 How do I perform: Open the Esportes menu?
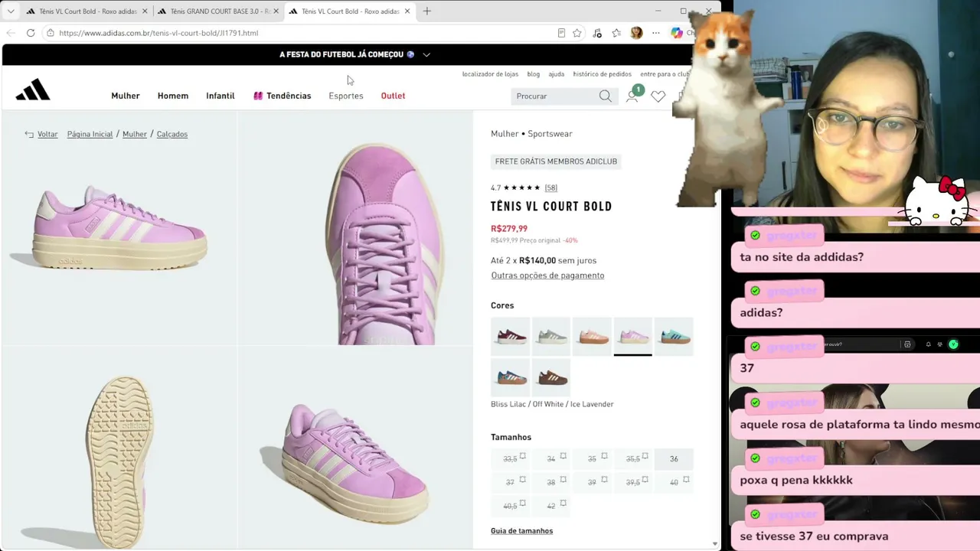(346, 96)
